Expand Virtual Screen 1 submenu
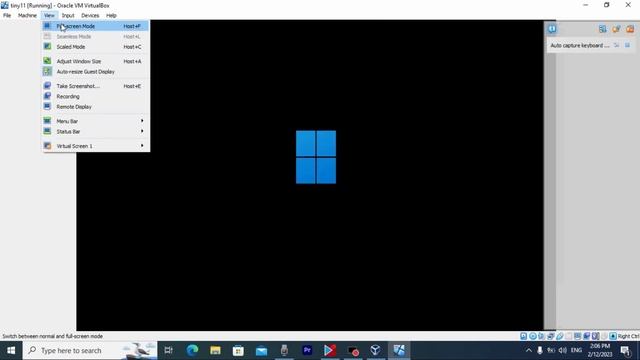The image size is (640, 360). (x=96, y=146)
